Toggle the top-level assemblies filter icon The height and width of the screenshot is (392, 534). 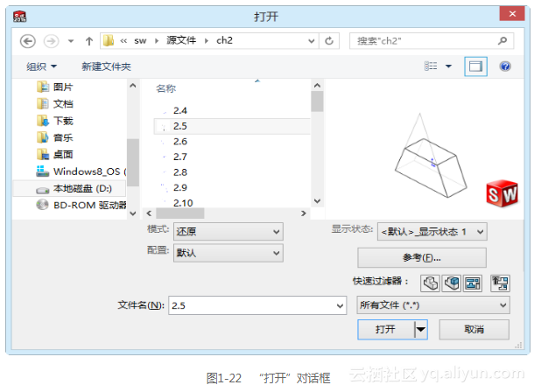tap(500, 283)
